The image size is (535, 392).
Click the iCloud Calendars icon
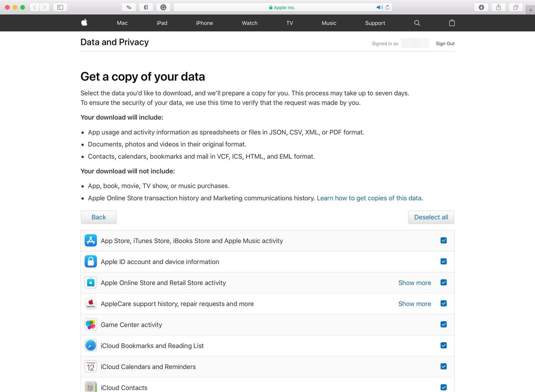90,366
